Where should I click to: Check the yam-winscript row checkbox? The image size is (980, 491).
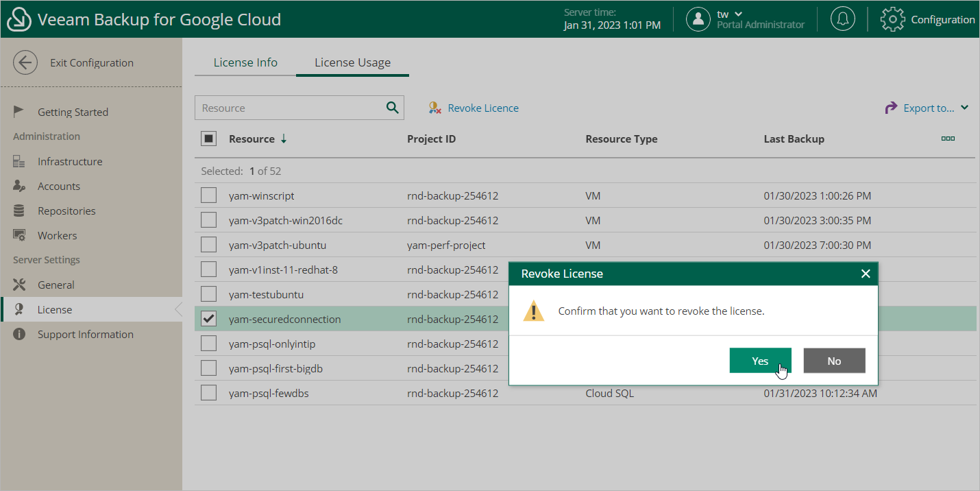[x=208, y=196]
